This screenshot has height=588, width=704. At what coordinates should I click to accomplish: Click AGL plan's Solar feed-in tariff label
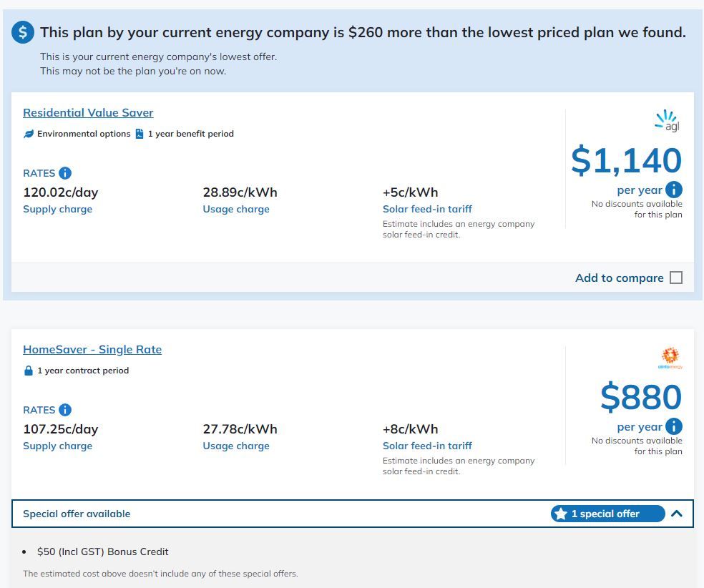(427, 209)
